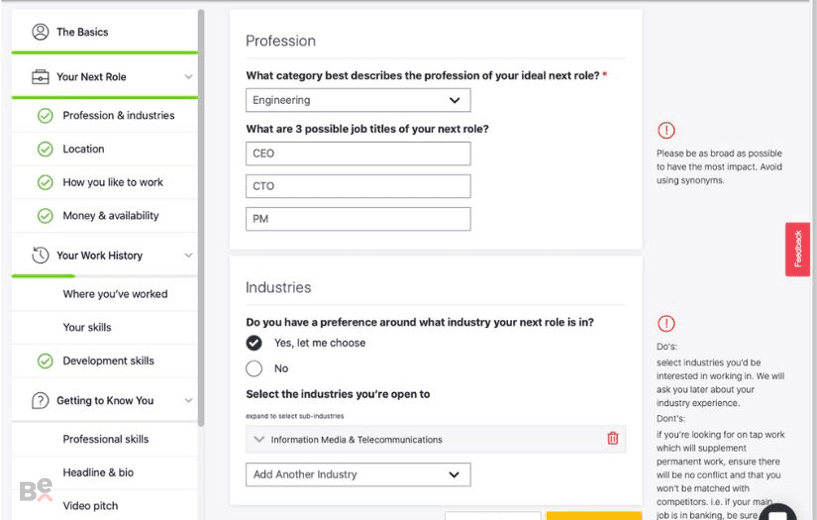Click the red alert icon above Do's
This screenshot has height=520, width=817.
point(666,323)
